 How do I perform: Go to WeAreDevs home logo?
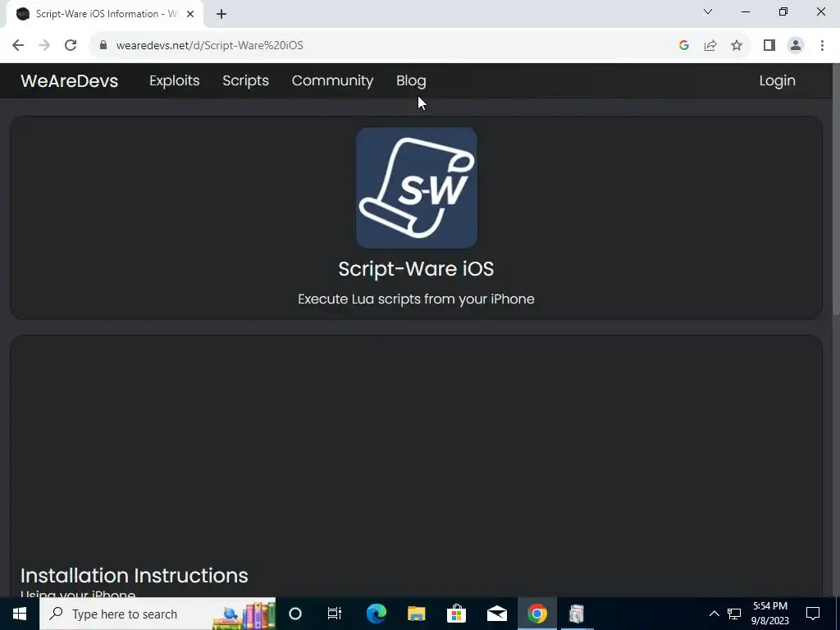[69, 81]
